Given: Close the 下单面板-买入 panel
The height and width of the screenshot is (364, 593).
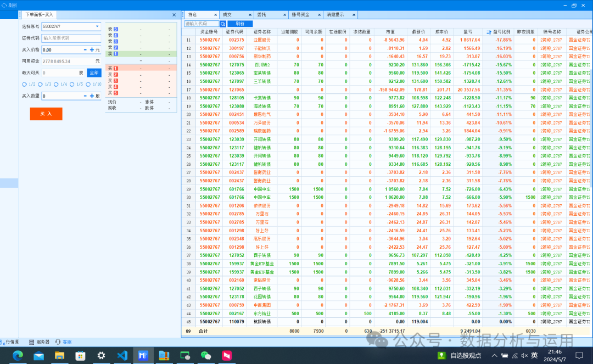Looking at the screenshot, I should pyautogui.click(x=174, y=15).
